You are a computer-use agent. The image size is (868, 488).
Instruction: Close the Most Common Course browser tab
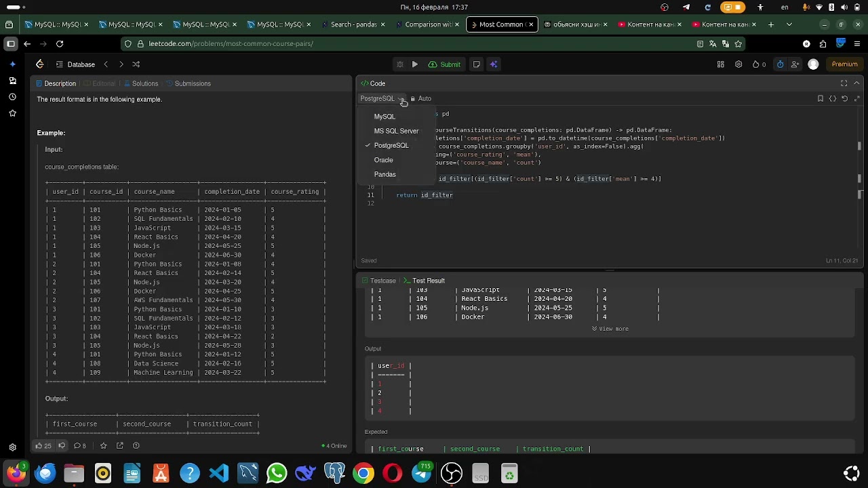tap(531, 24)
